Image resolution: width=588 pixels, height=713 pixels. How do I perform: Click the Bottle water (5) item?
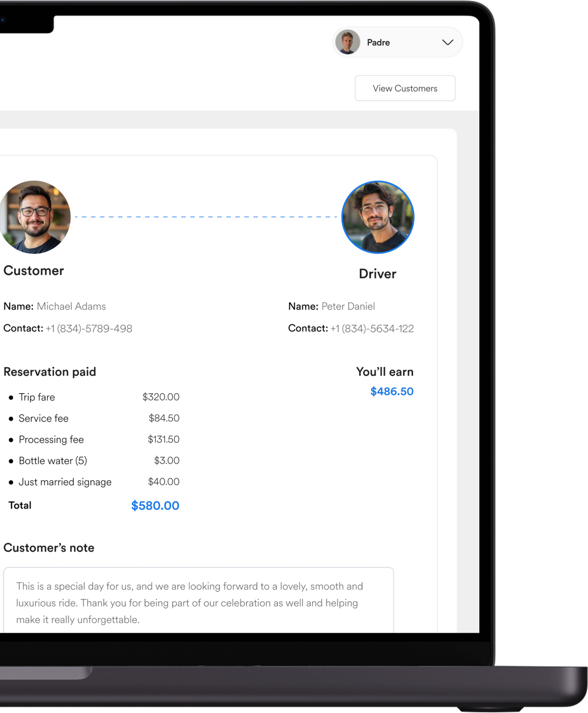click(x=53, y=461)
